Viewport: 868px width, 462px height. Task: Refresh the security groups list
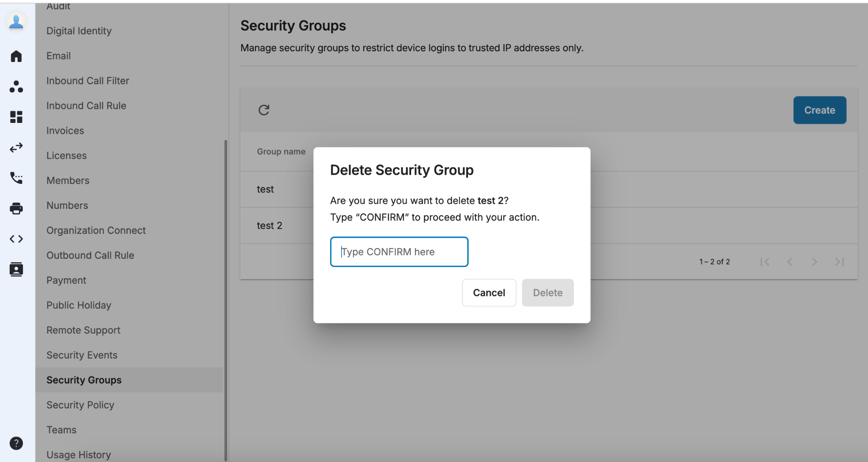264,110
